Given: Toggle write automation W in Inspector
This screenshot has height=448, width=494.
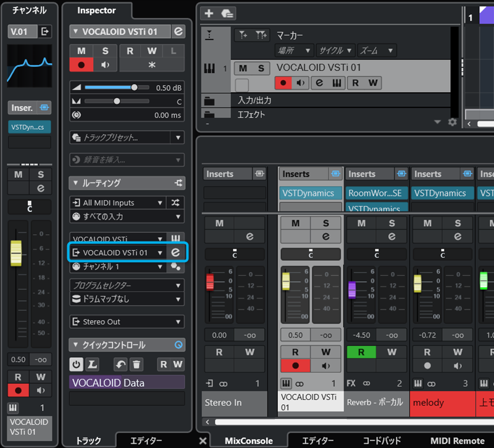Looking at the screenshot, I should [x=152, y=51].
